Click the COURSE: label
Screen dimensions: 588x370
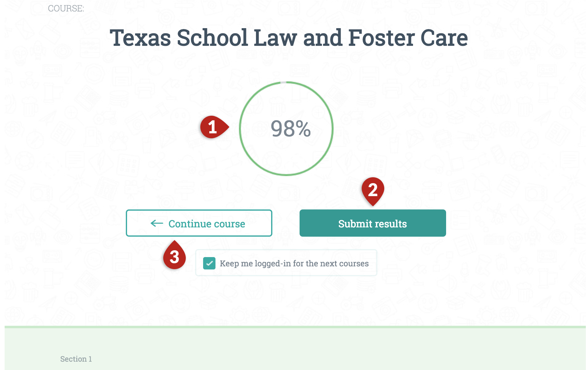click(66, 8)
